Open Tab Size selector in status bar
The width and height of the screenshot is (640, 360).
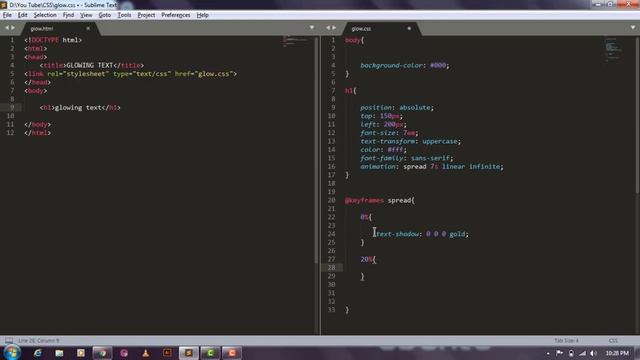[x=566, y=340]
